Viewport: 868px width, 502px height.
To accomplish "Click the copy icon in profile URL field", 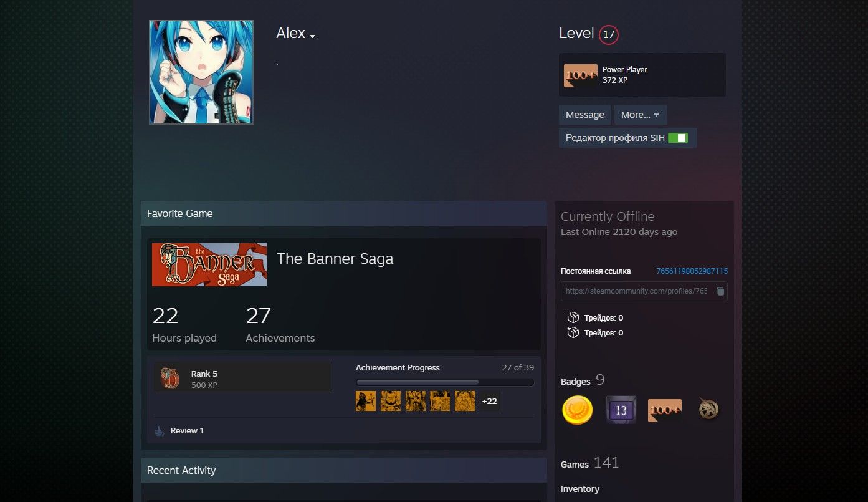I will coord(720,291).
